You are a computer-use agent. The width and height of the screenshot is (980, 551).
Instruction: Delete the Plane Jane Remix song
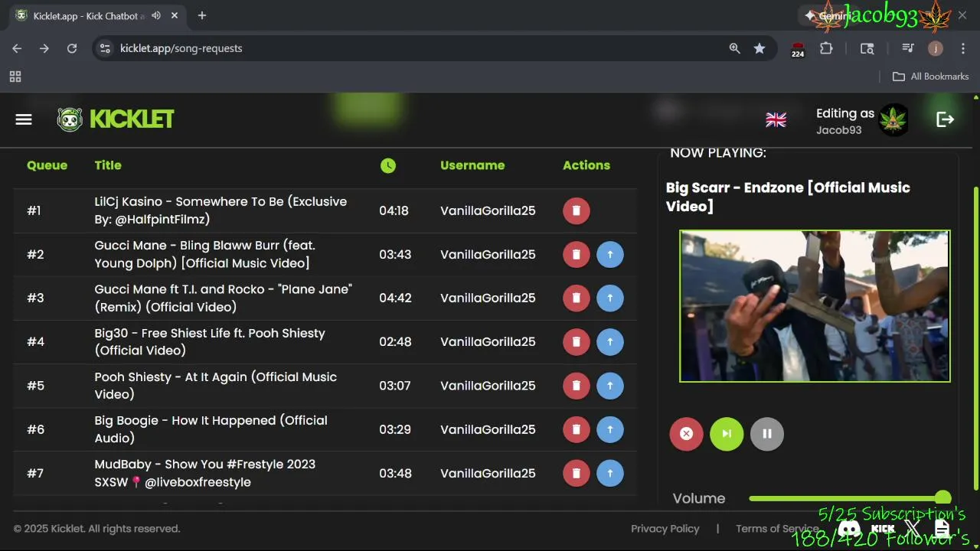[x=577, y=298]
